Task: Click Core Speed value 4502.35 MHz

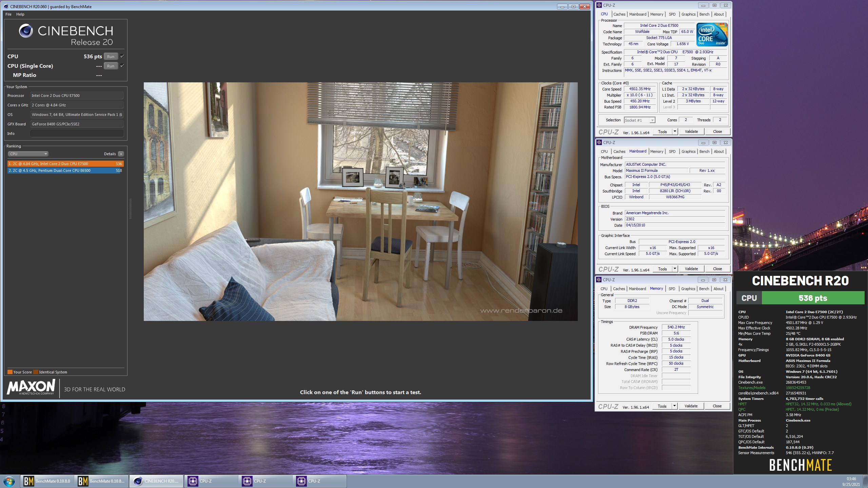Action: pos(640,89)
